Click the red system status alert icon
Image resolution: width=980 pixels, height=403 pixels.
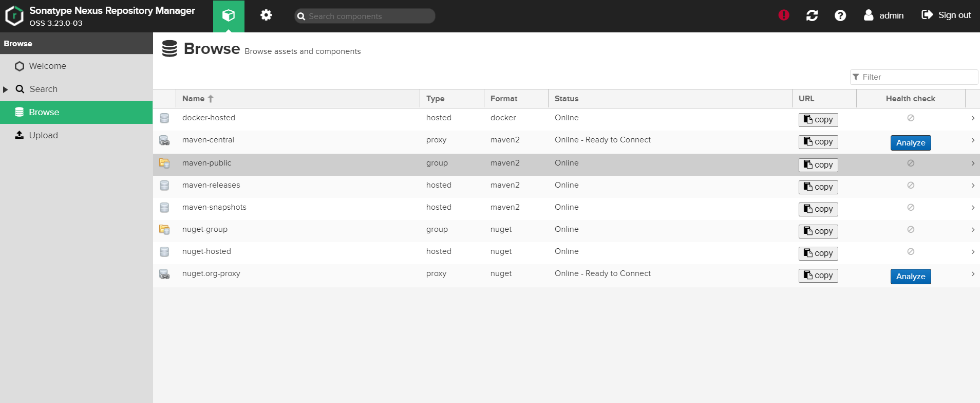click(x=783, y=15)
